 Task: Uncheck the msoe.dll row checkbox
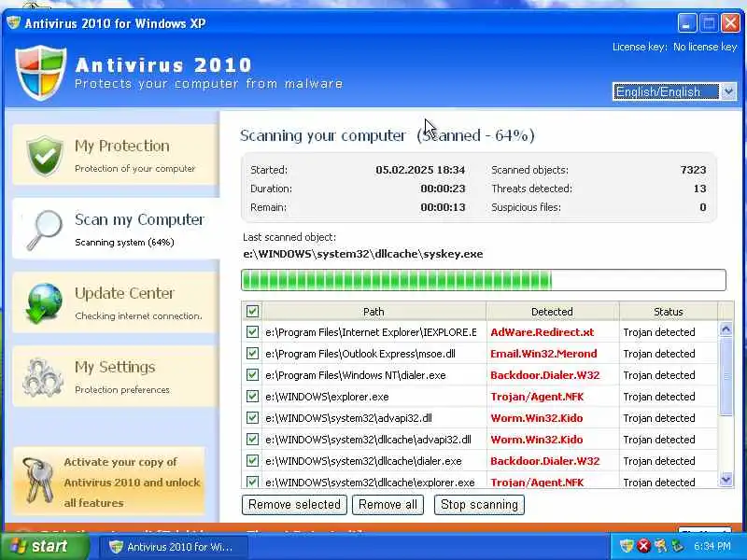(252, 354)
